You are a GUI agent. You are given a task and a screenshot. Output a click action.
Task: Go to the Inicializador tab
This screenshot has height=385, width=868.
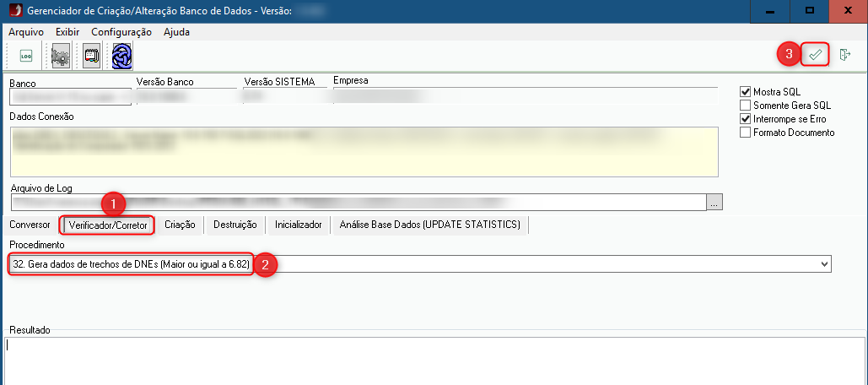[x=299, y=225]
